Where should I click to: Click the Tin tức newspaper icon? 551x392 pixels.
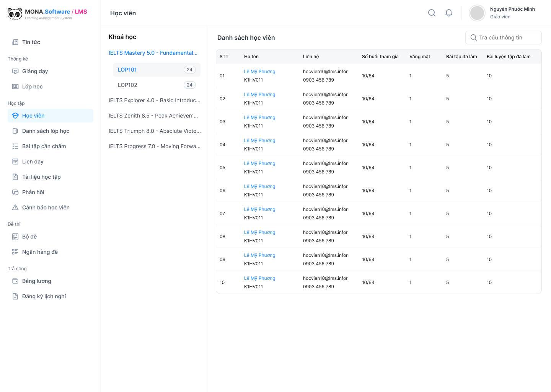click(x=15, y=42)
